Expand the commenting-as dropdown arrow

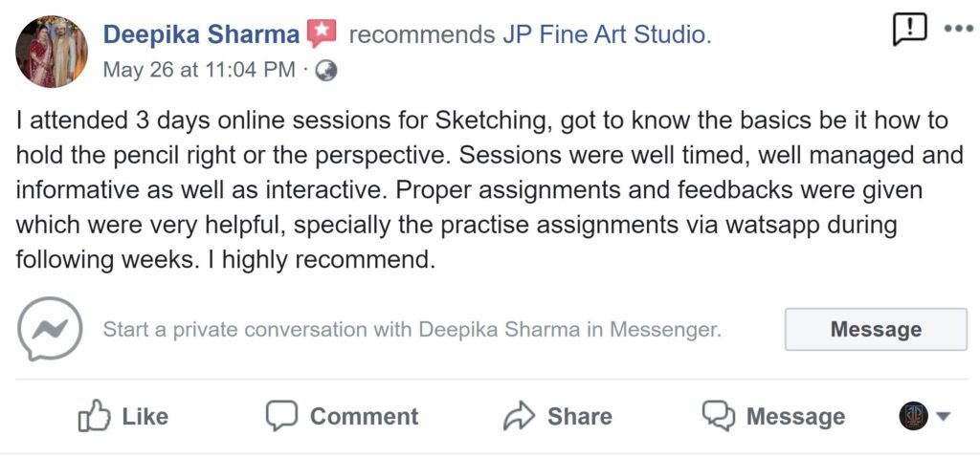(943, 416)
